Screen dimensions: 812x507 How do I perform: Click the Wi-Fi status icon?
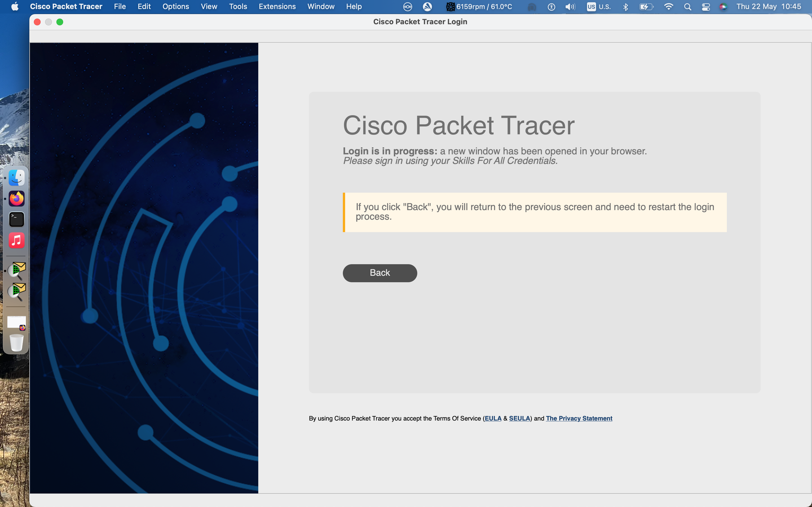click(x=668, y=7)
